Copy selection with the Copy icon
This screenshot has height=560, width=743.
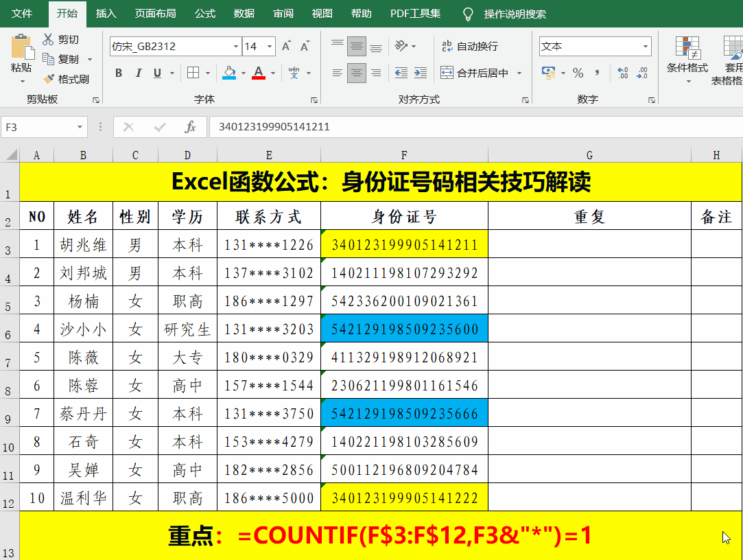[x=48, y=59]
